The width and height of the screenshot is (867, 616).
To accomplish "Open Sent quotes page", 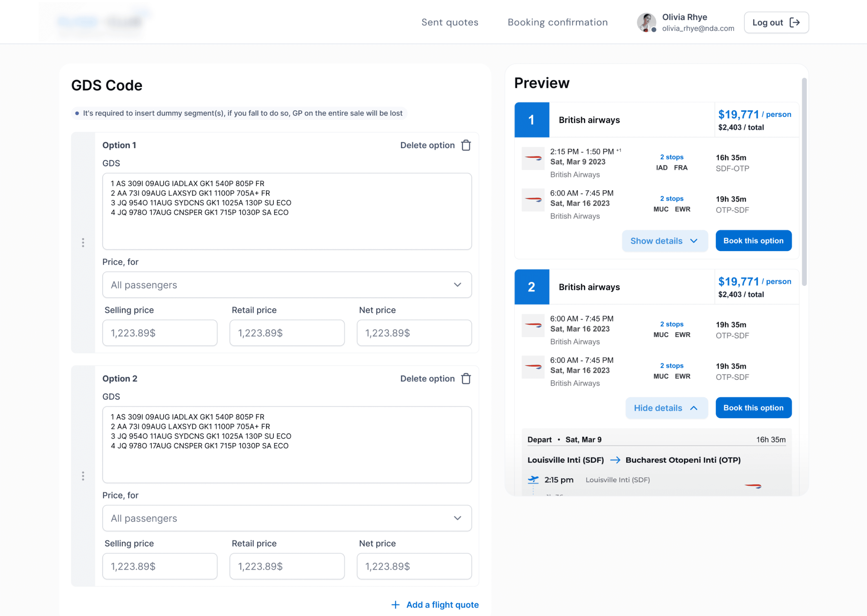I will (x=450, y=22).
